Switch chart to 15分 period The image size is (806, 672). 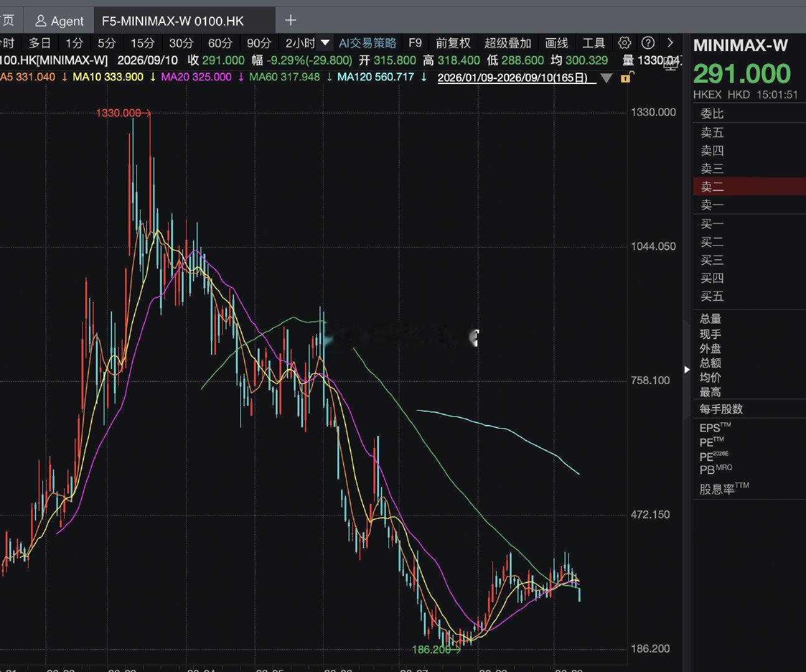click(x=143, y=43)
